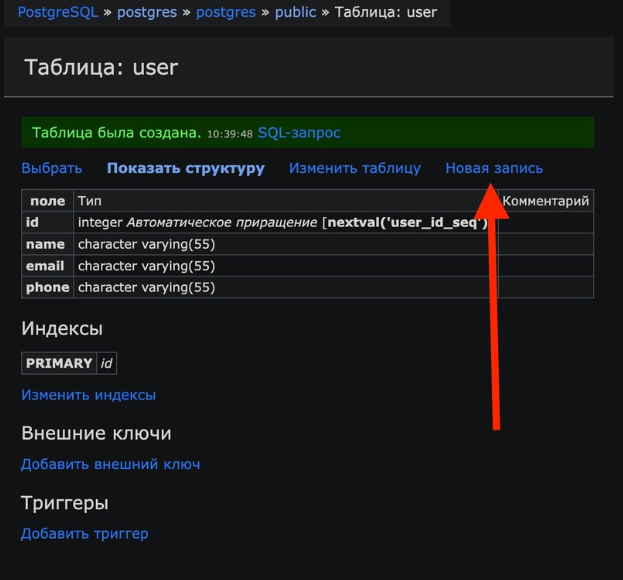Click the Выбрать link

(51, 168)
